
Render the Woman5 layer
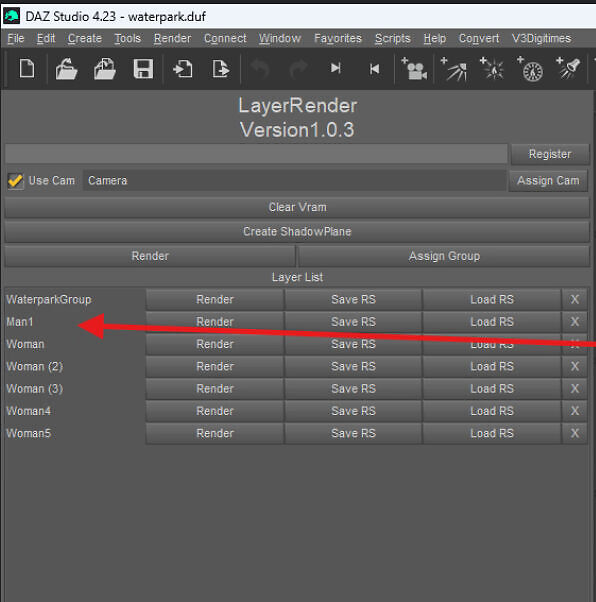[215, 433]
